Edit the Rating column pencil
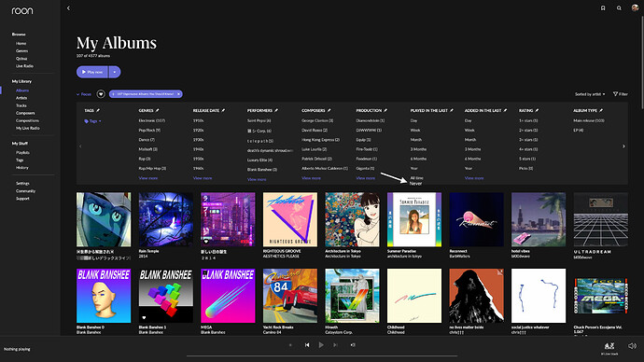 (537, 110)
